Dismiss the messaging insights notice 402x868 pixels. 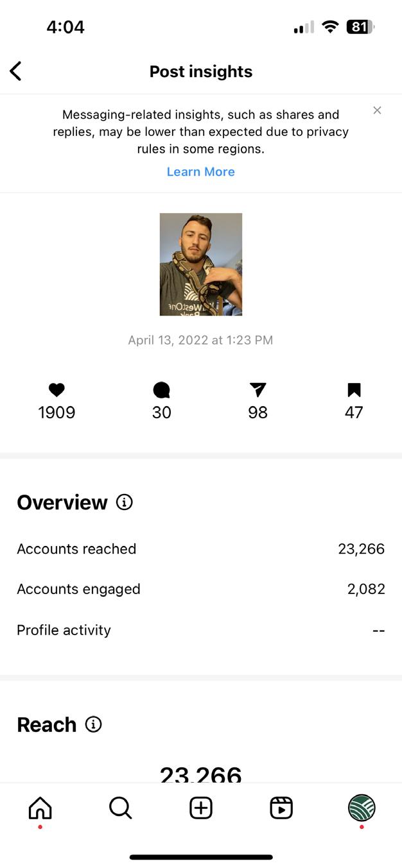pos(377,110)
